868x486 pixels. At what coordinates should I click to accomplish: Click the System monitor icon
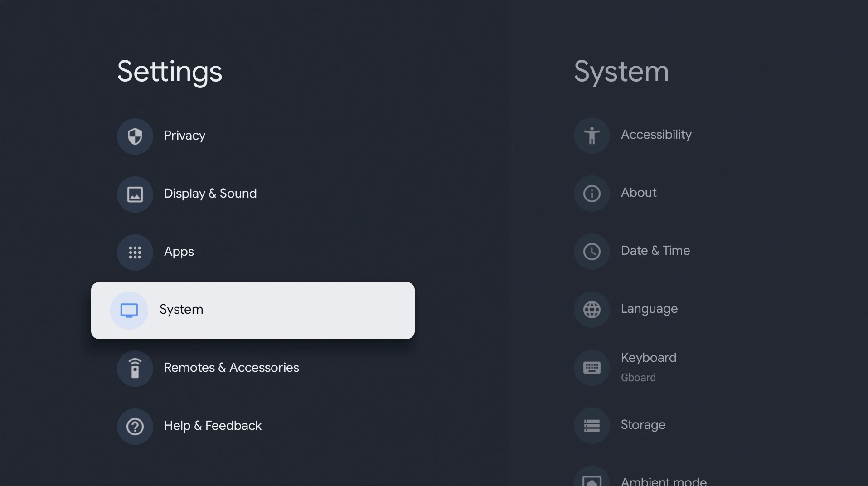pos(129,310)
